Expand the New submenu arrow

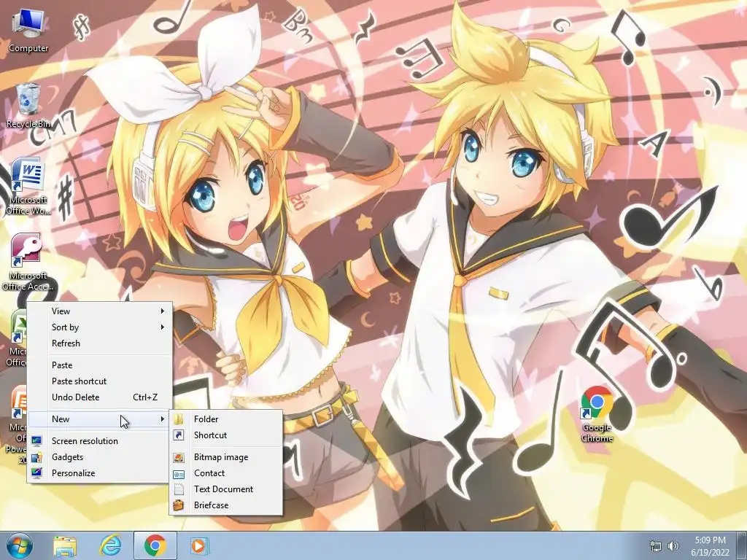point(163,419)
